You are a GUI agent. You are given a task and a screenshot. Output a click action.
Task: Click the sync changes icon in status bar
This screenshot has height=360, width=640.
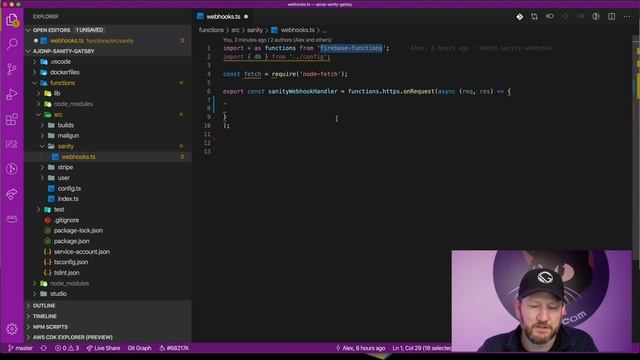(x=44, y=348)
